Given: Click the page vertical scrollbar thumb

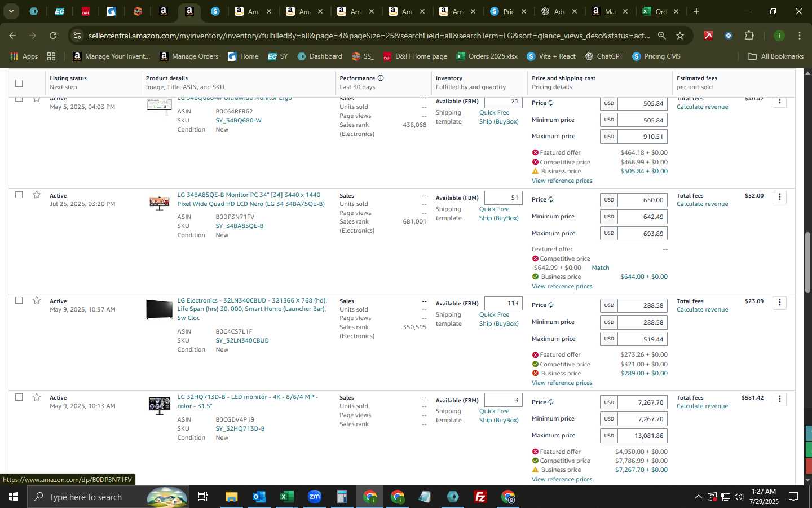Looking at the screenshot, I should point(807,262).
